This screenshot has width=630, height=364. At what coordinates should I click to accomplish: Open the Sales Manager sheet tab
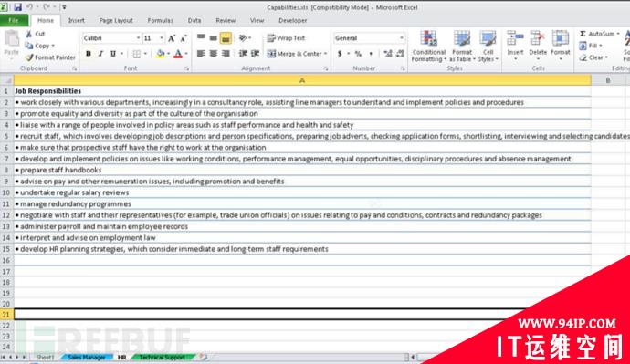coord(87,358)
